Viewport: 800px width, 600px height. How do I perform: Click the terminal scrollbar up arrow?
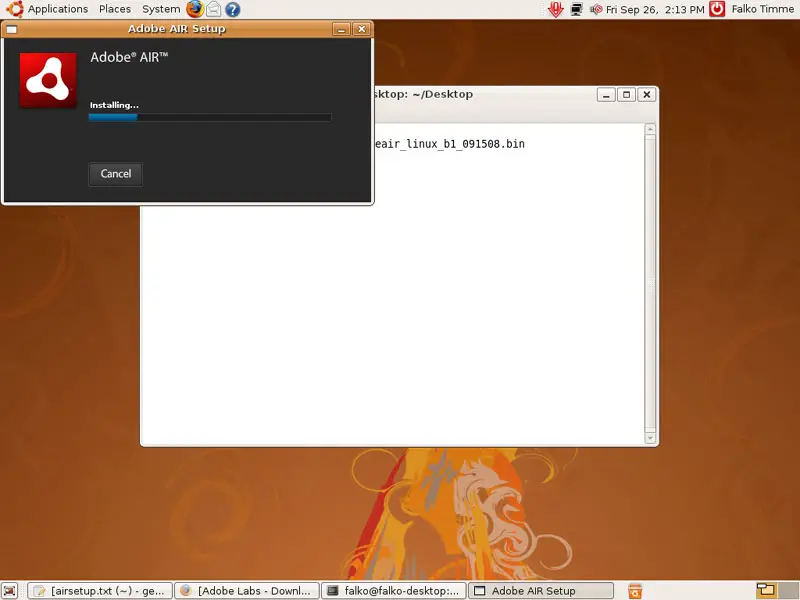tap(650, 129)
